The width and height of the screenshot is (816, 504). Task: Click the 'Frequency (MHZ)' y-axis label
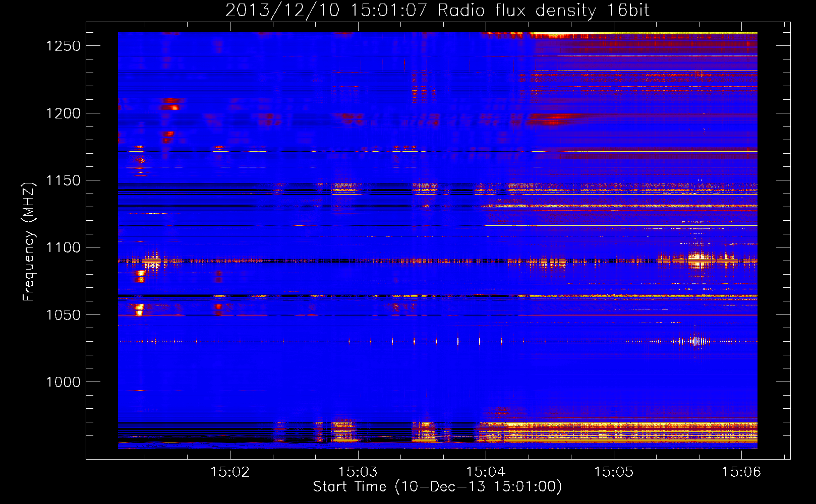29,242
